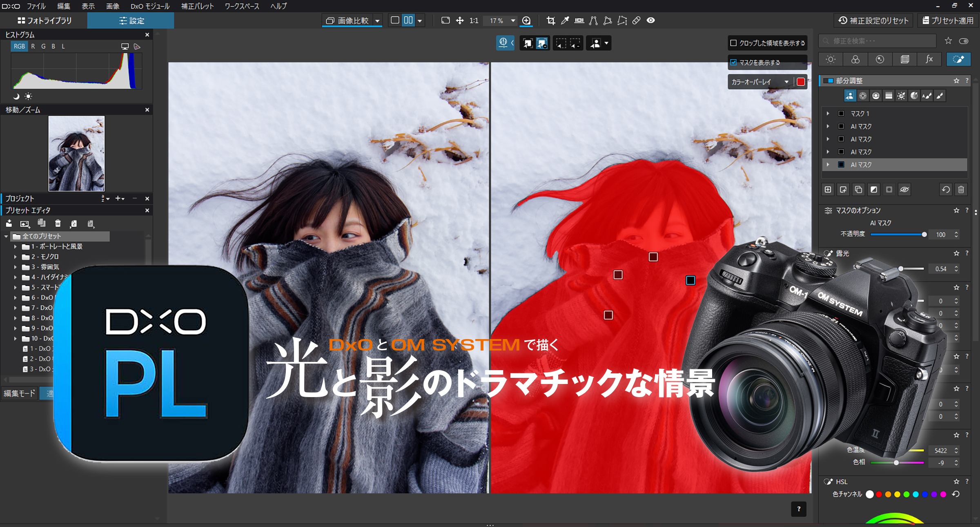
Task: Select the Control Point tool in 部分調整
Action: [863, 96]
